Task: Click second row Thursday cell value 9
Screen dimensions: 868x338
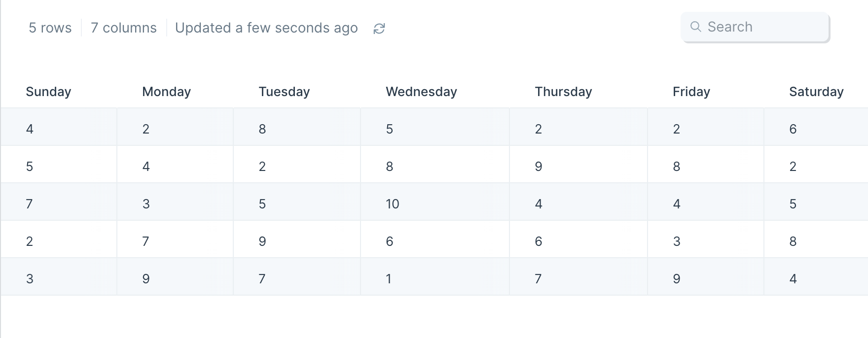Action: click(x=539, y=167)
